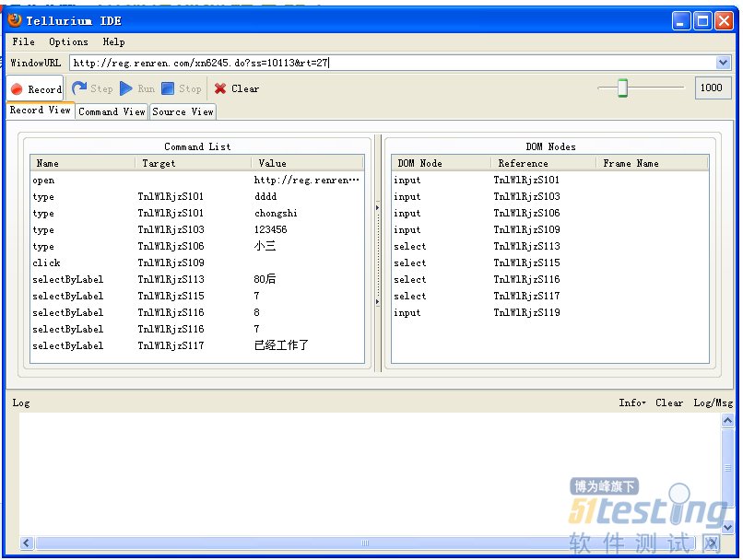The image size is (743, 560).
Task: Select the selectByLabel row with value 已经工作了
Action: [197, 345]
